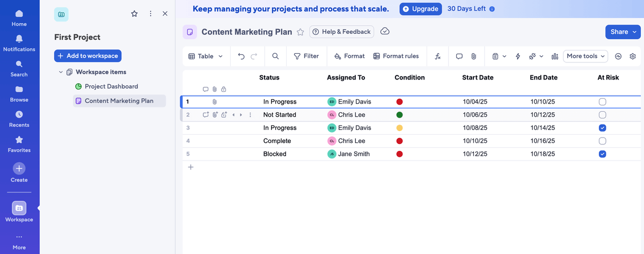The image size is (644, 254).
Task: Check At Risk for the 10/04/25 row
Action: pos(602,101)
